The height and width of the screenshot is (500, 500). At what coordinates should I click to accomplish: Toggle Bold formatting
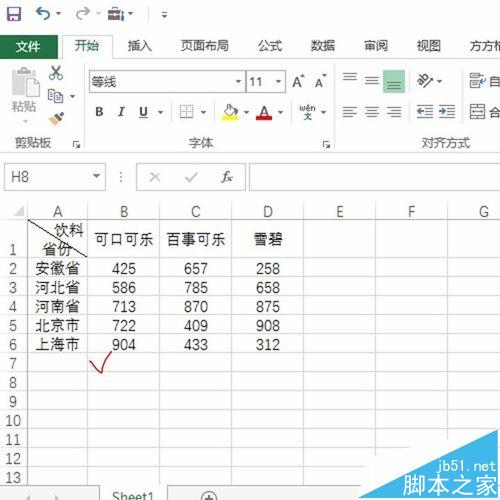99,112
